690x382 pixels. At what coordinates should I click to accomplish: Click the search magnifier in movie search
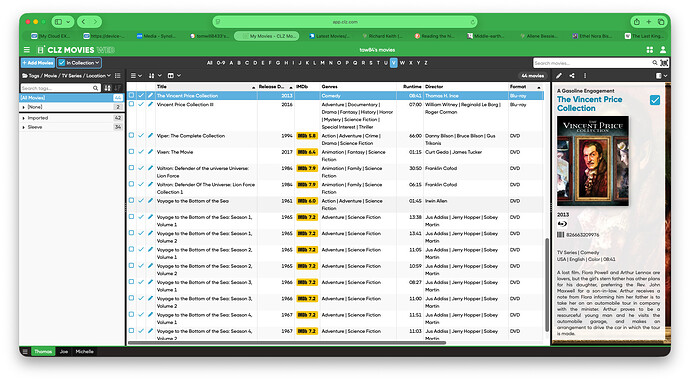(x=655, y=63)
